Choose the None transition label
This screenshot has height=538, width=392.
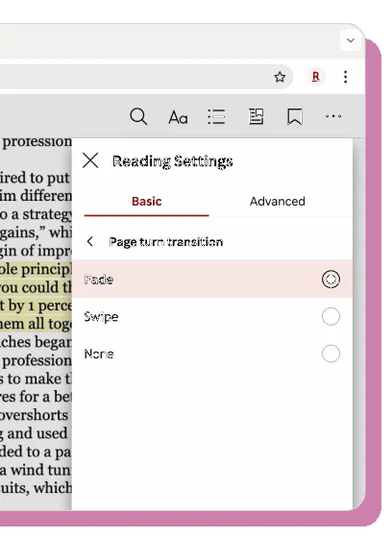coord(99,354)
